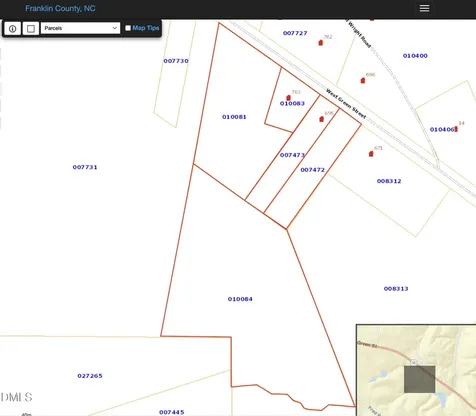The image size is (476, 416).
Task: Click the red house marker 695
Action: coord(321,119)
